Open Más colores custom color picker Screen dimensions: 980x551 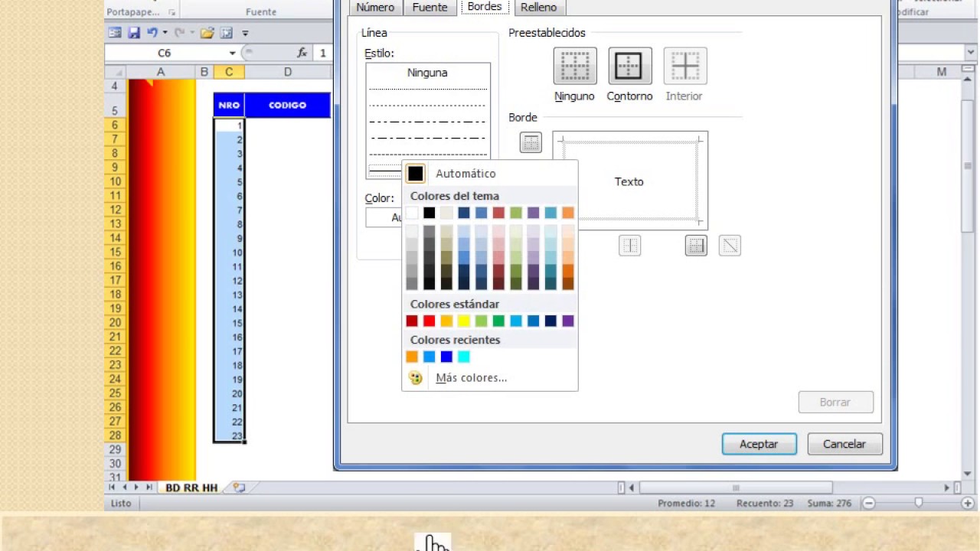(471, 377)
